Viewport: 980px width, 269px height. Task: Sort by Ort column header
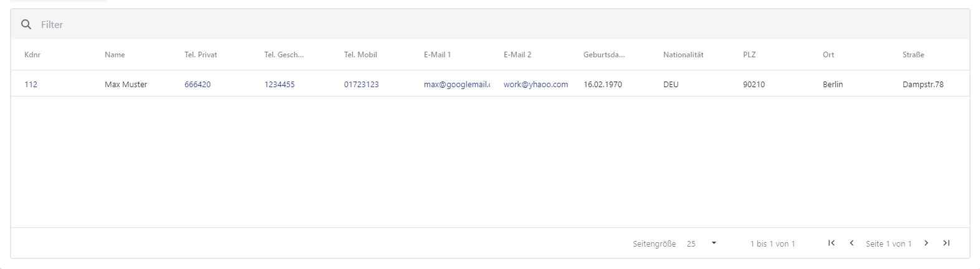(829, 55)
